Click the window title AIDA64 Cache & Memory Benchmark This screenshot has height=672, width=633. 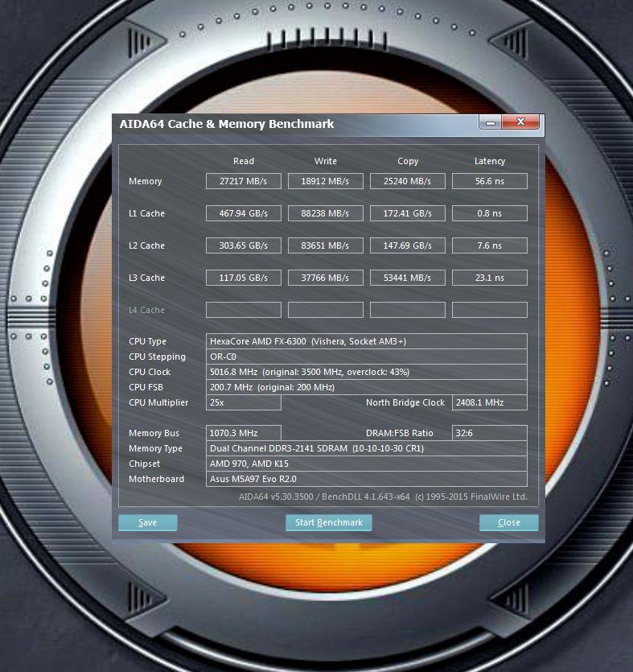(227, 124)
